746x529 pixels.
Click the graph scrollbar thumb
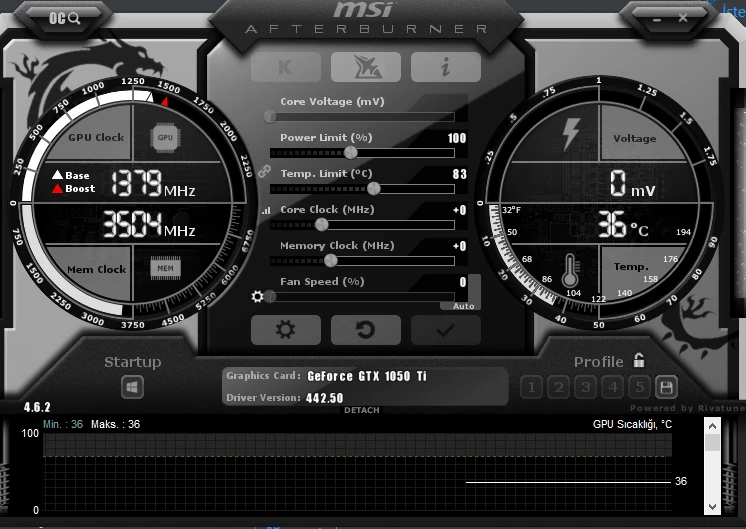[712, 442]
